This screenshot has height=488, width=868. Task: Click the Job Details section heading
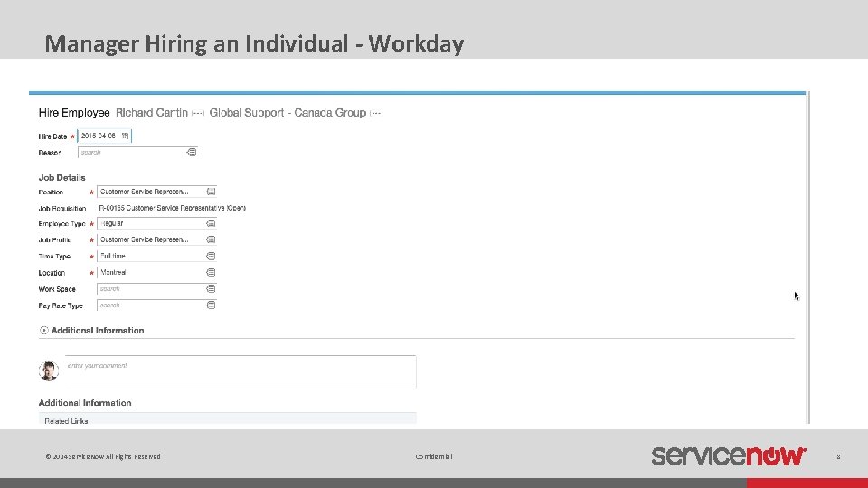(x=62, y=178)
